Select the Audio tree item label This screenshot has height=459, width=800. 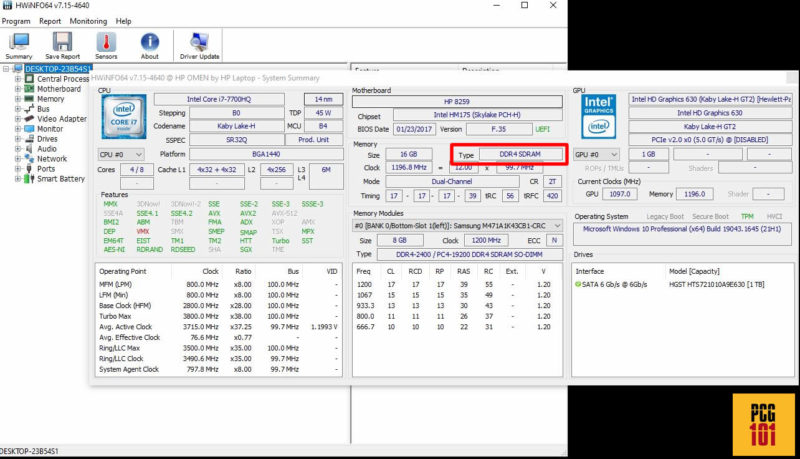[x=46, y=149]
